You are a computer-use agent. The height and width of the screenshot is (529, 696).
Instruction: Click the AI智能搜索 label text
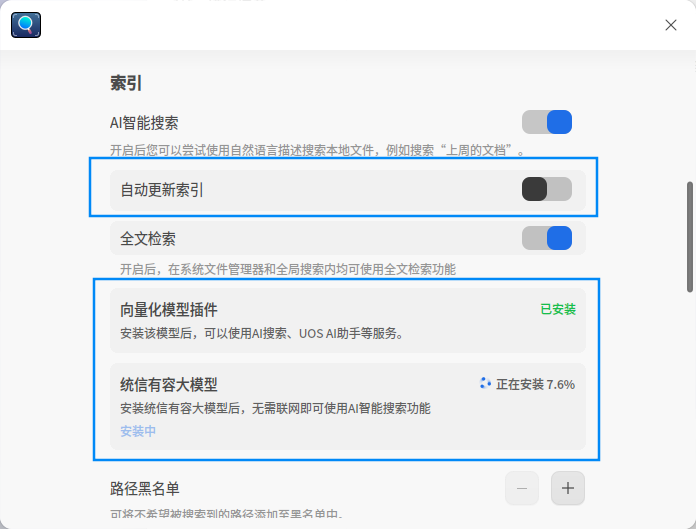pyautogui.click(x=144, y=123)
